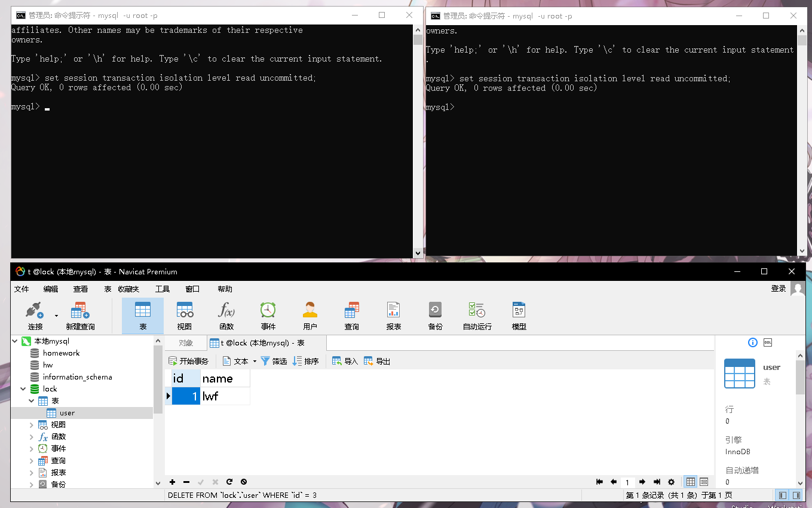
Task: Show the DDL tab in info panel
Action: tap(768, 342)
